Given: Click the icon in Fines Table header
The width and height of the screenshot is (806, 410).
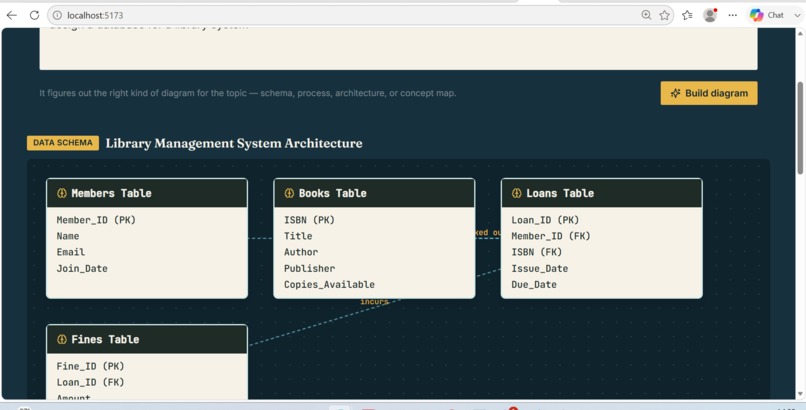Looking at the screenshot, I should tap(62, 339).
